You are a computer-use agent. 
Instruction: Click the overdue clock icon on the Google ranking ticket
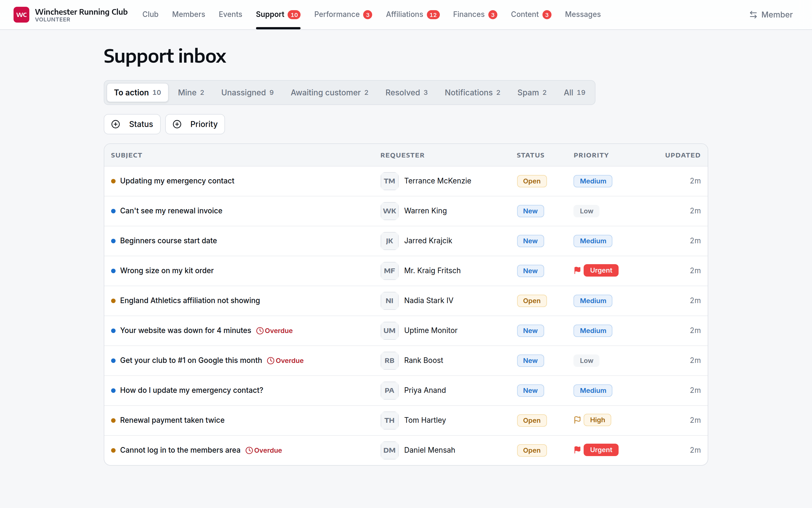click(270, 360)
